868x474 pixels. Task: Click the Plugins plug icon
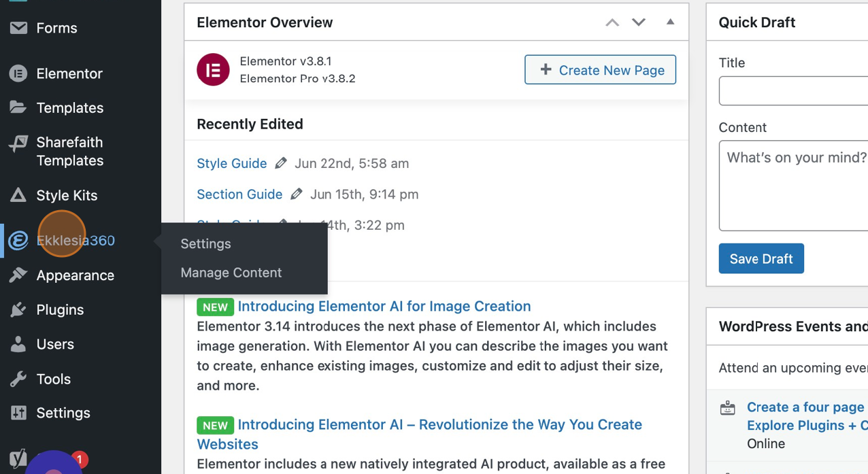coord(18,309)
